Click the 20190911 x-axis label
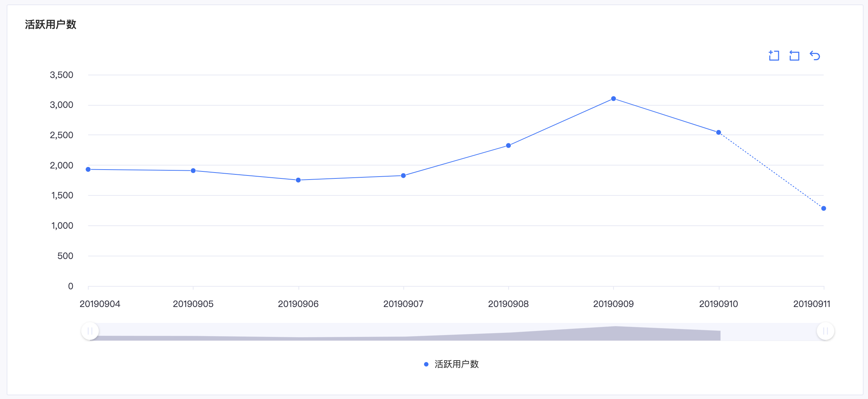Viewport: 868px width, 399px height. coord(812,304)
